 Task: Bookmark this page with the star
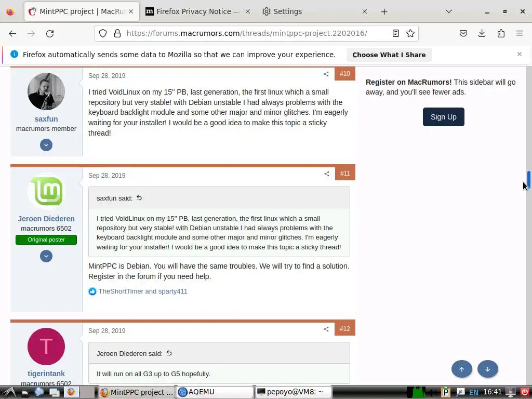tap(410, 33)
